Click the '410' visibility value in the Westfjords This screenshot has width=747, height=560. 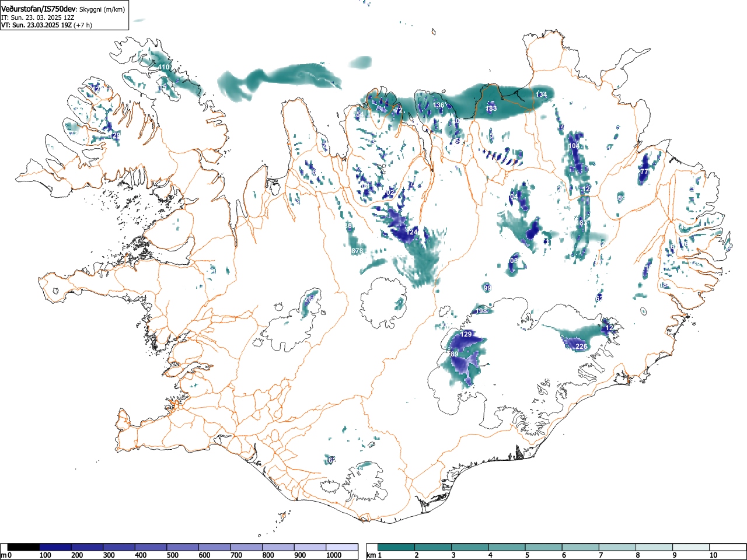pyautogui.click(x=164, y=68)
